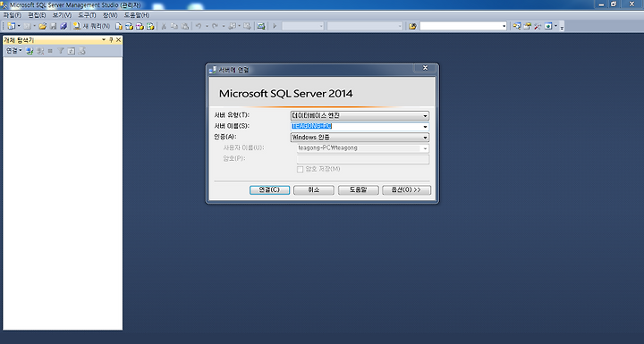Click the Redo arrow icon

pos(215,26)
